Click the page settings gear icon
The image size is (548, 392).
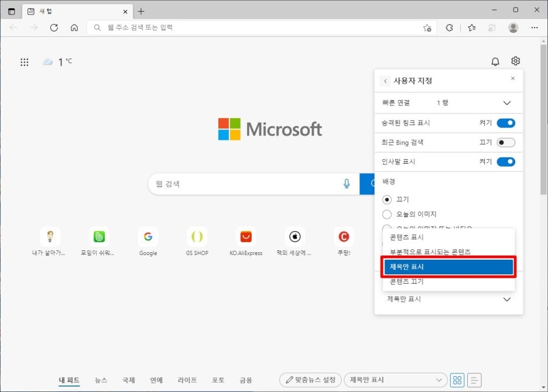(x=515, y=61)
